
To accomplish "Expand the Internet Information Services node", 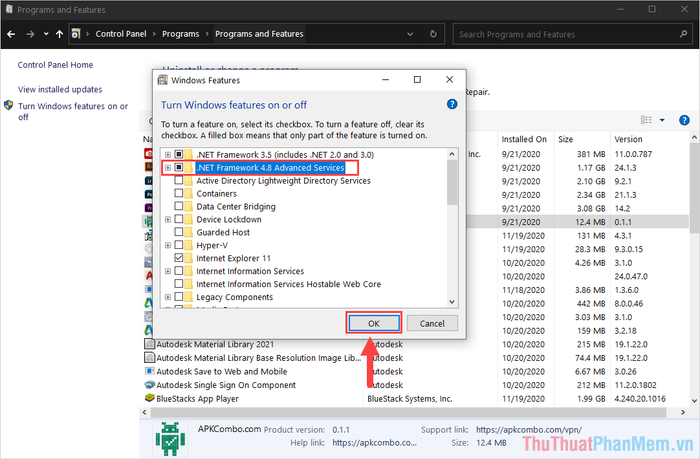I will [168, 271].
